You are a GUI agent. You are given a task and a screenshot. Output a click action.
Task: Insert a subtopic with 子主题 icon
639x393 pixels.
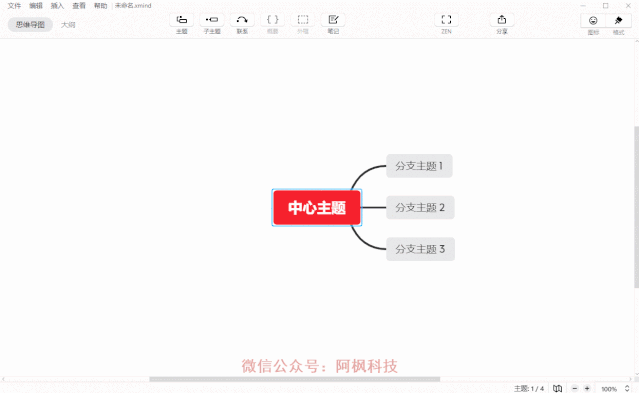click(212, 20)
